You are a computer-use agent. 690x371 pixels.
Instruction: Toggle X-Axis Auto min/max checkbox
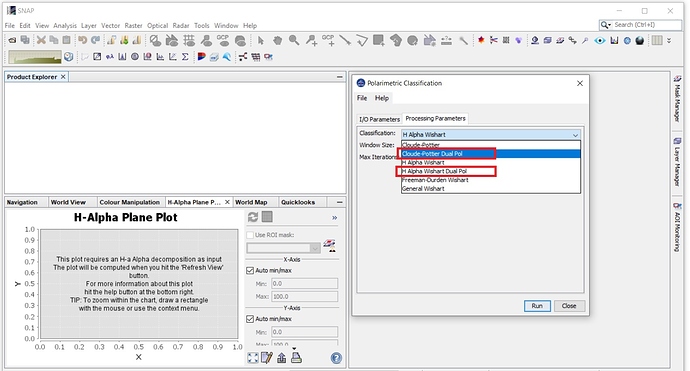[x=250, y=271]
